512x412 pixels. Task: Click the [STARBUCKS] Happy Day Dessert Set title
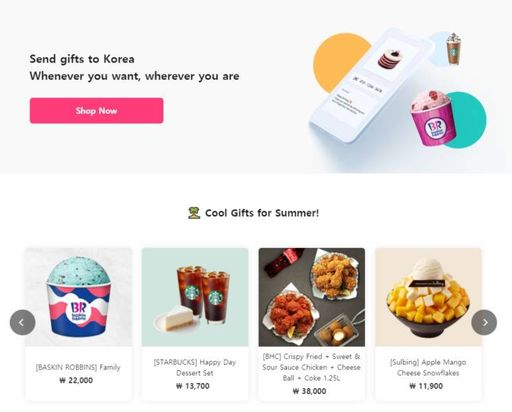point(195,367)
